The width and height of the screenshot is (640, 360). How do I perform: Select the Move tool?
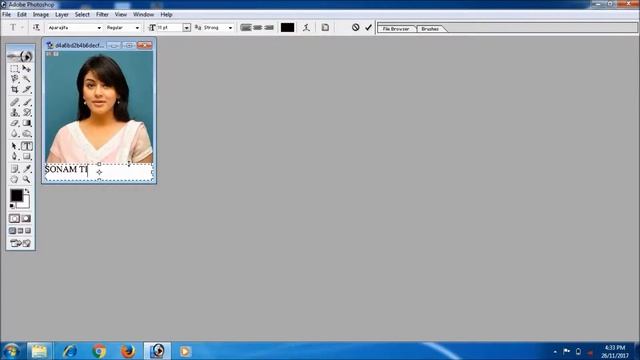[27, 68]
